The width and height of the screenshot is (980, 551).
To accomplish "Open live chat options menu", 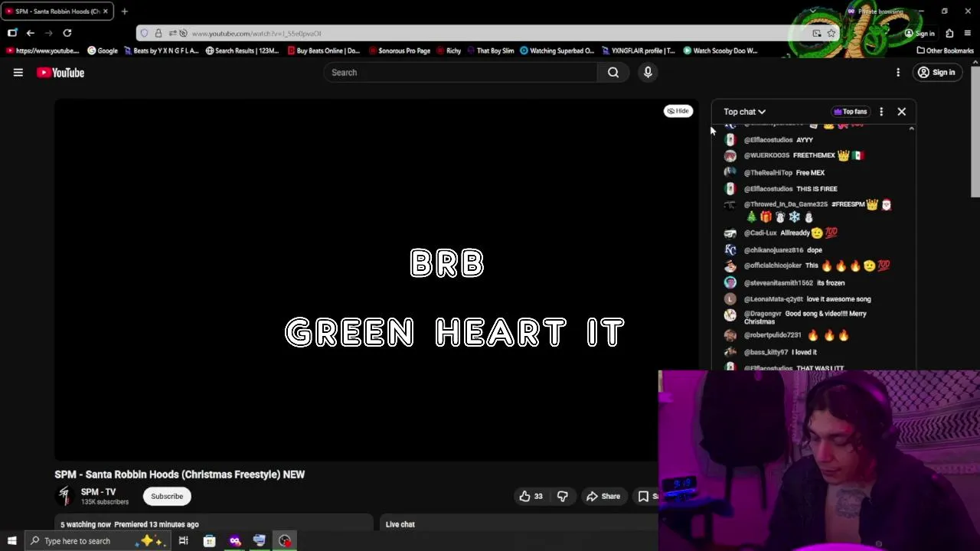I will pyautogui.click(x=881, y=112).
